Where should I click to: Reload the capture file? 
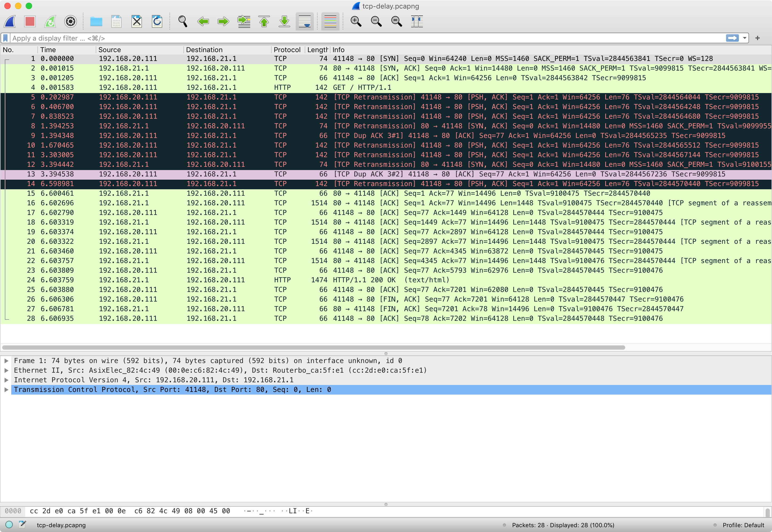(x=157, y=21)
